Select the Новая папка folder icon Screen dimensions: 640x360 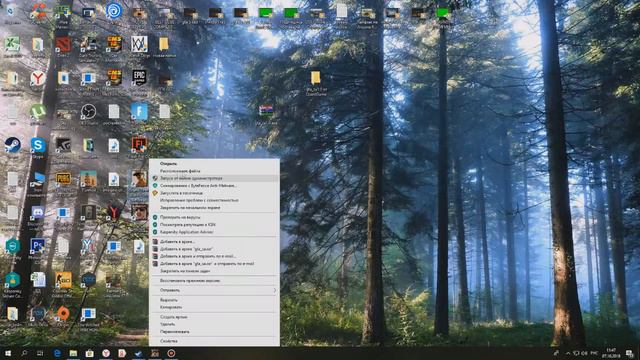(x=164, y=44)
